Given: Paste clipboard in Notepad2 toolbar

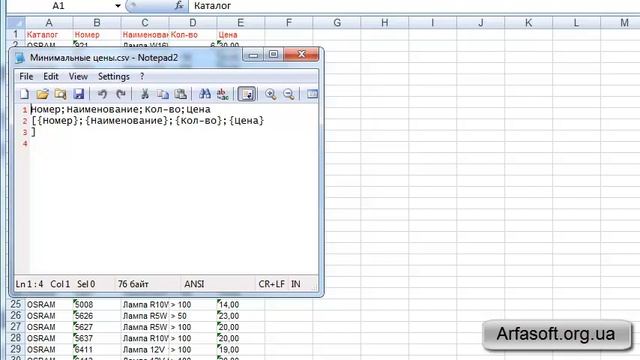Looking at the screenshot, I should (x=180, y=94).
